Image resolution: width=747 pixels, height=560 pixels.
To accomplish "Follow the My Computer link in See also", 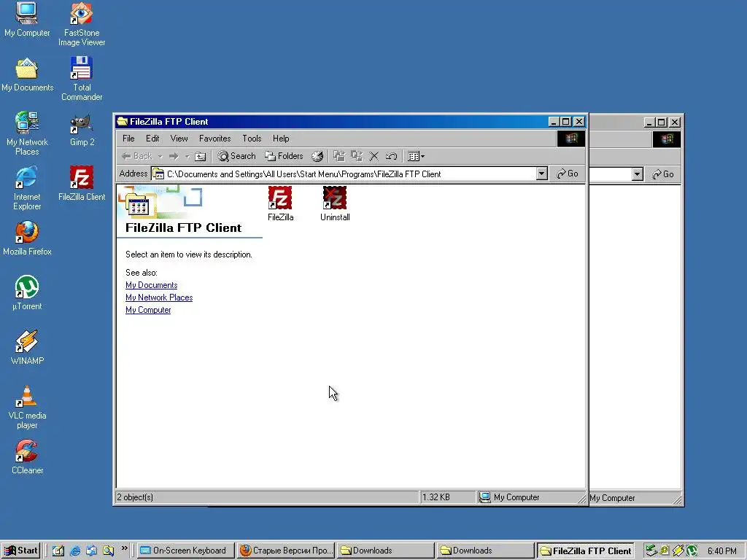I will [x=148, y=310].
